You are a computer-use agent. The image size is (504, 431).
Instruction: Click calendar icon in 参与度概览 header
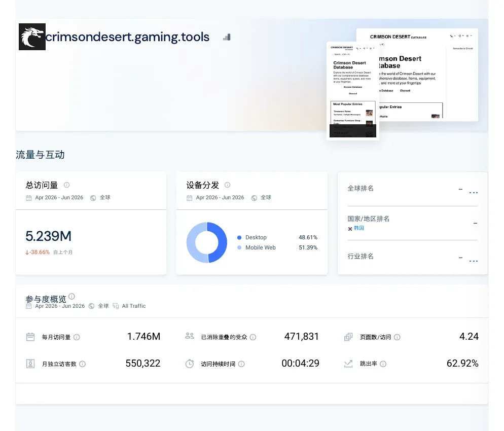(x=28, y=306)
